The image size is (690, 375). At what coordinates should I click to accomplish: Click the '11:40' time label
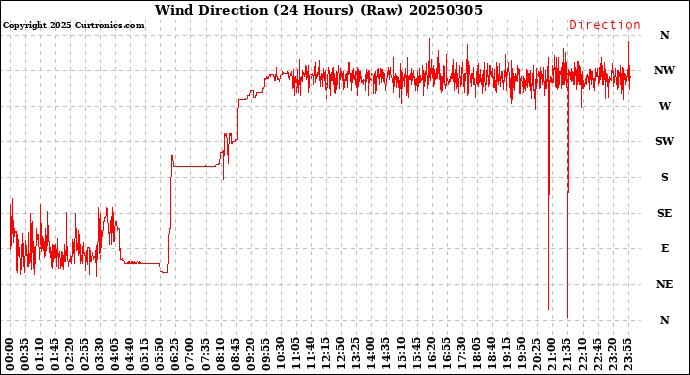click(311, 354)
